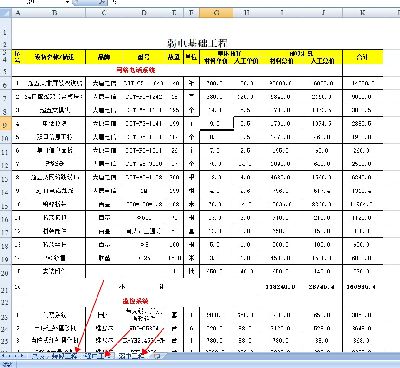The width and height of the screenshot is (400, 368).
Task: Open the third worksheet tab
Action: pyautogui.click(x=98, y=356)
